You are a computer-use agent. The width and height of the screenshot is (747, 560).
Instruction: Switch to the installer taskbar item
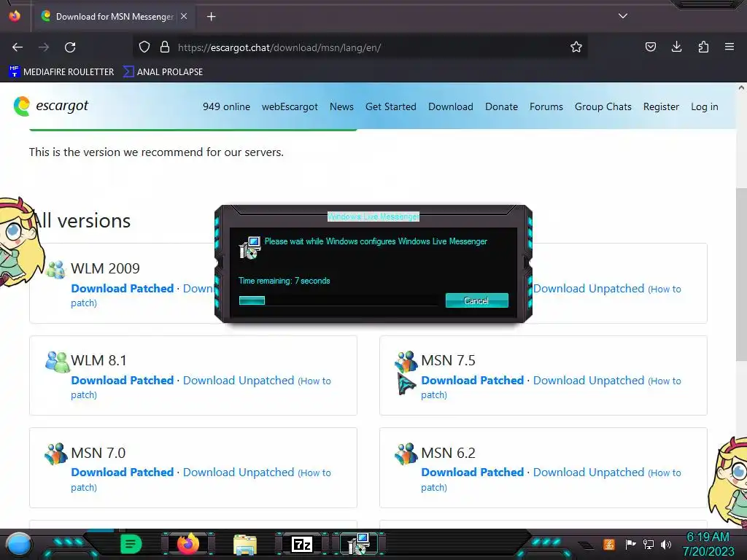coord(359,544)
